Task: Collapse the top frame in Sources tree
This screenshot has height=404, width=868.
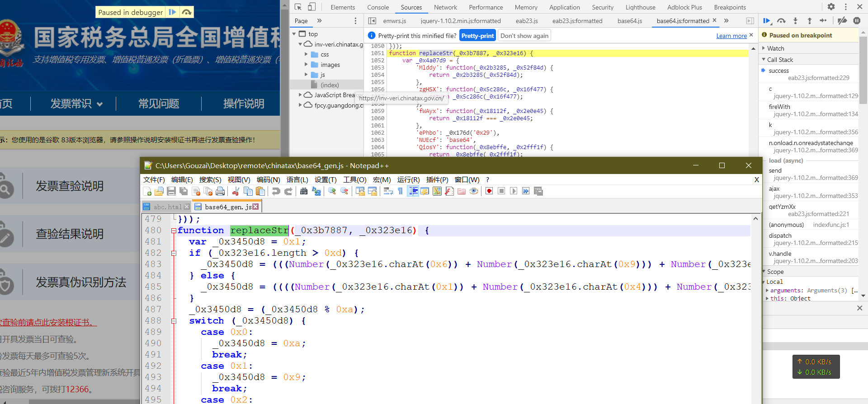Action: point(294,34)
